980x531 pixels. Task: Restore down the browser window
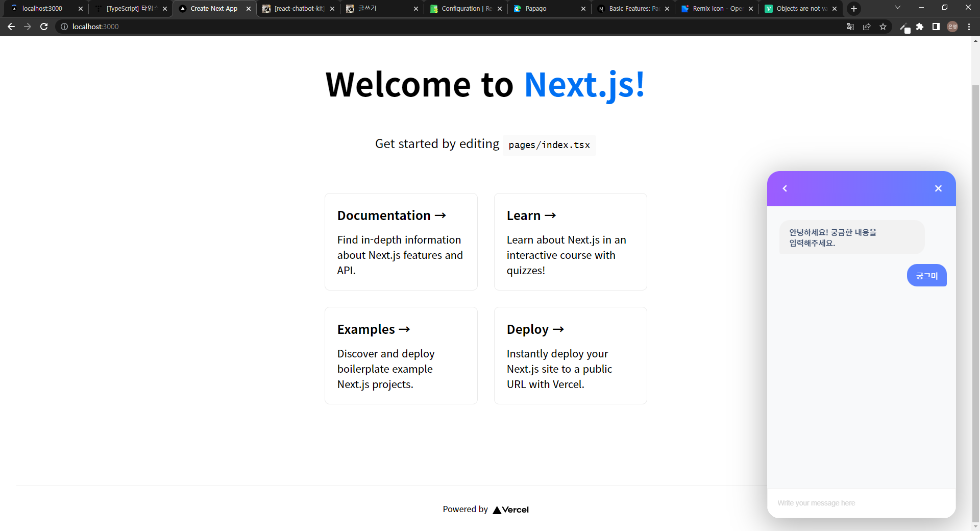[x=945, y=8]
